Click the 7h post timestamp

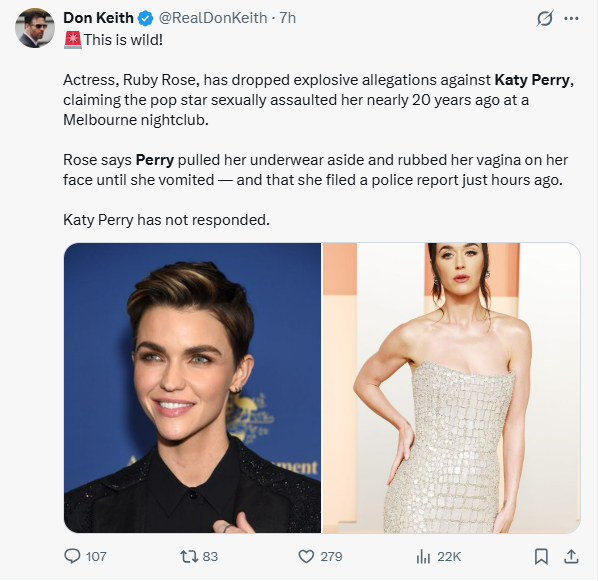pos(288,18)
